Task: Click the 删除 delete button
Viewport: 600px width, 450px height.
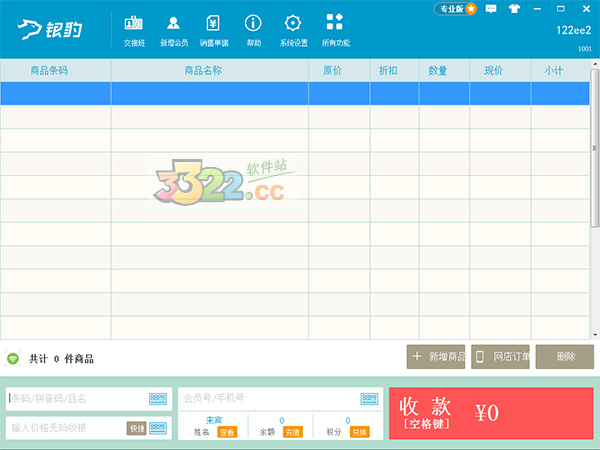Action: tap(565, 357)
